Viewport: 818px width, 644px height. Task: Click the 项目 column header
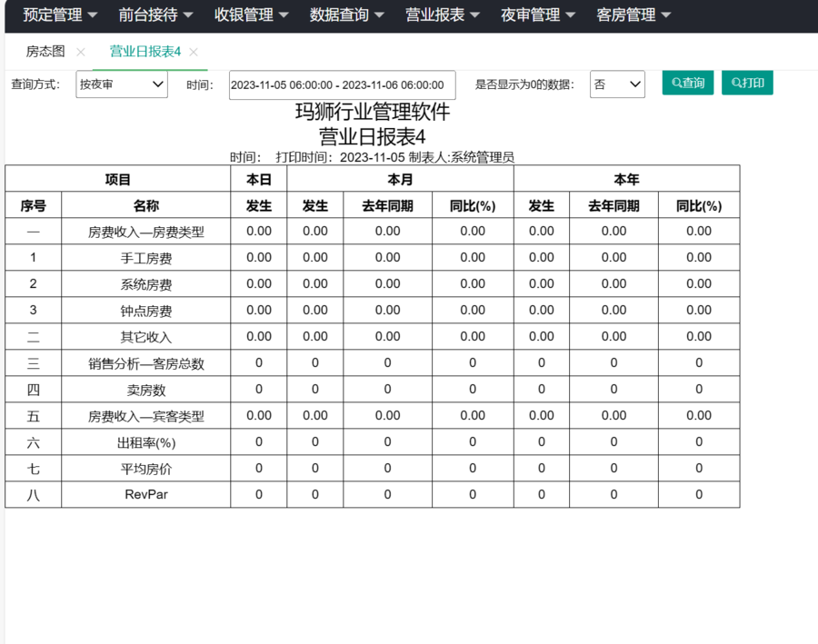pyautogui.click(x=118, y=179)
